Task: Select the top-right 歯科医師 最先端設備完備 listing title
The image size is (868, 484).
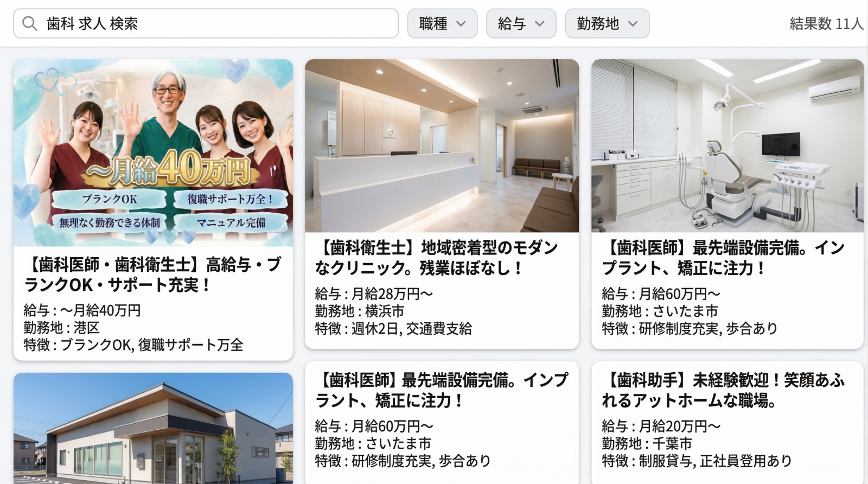Action: click(x=723, y=258)
